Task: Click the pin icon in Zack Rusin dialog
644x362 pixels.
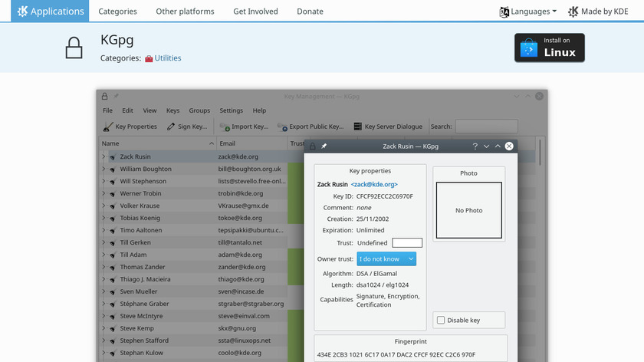Action: click(324, 146)
